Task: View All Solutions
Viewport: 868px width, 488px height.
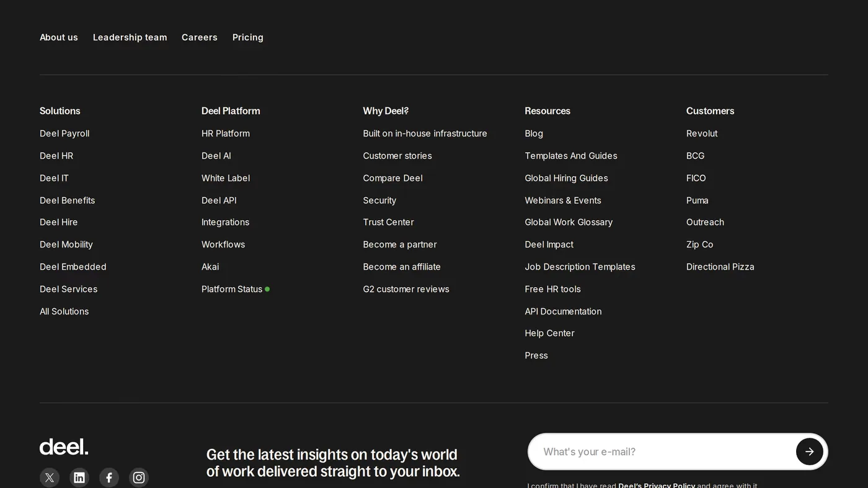Action: point(64,311)
